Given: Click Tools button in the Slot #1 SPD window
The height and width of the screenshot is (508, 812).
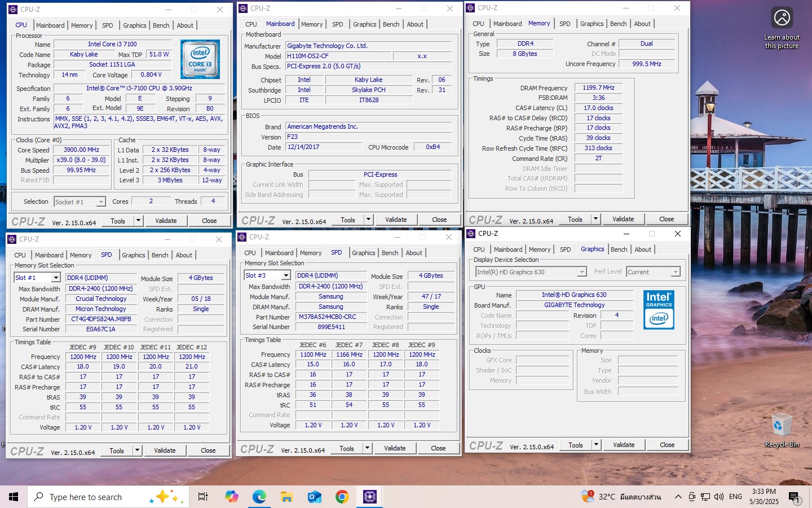Looking at the screenshot, I should pyautogui.click(x=117, y=450).
